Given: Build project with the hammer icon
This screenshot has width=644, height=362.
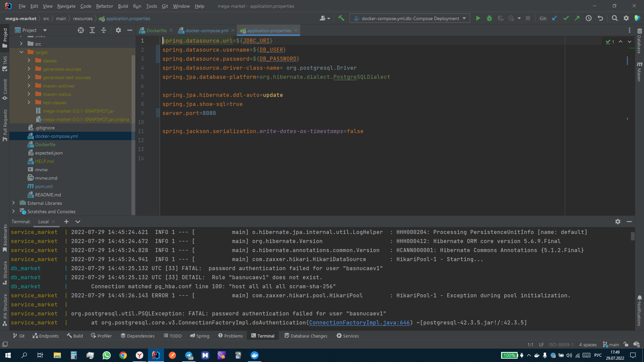Looking at the screenshot, I should pos(341,18).
